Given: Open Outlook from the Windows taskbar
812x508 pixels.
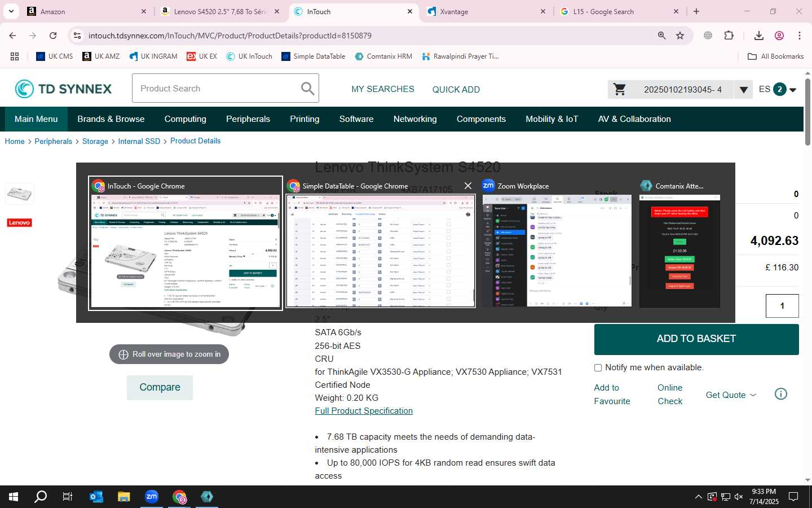Looking at the screenshot, I should 96,497.
